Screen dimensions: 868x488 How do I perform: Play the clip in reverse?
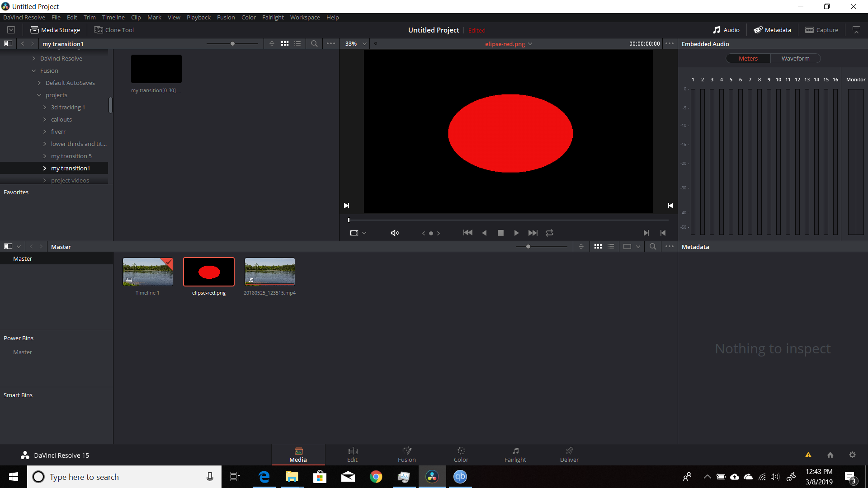484,233
